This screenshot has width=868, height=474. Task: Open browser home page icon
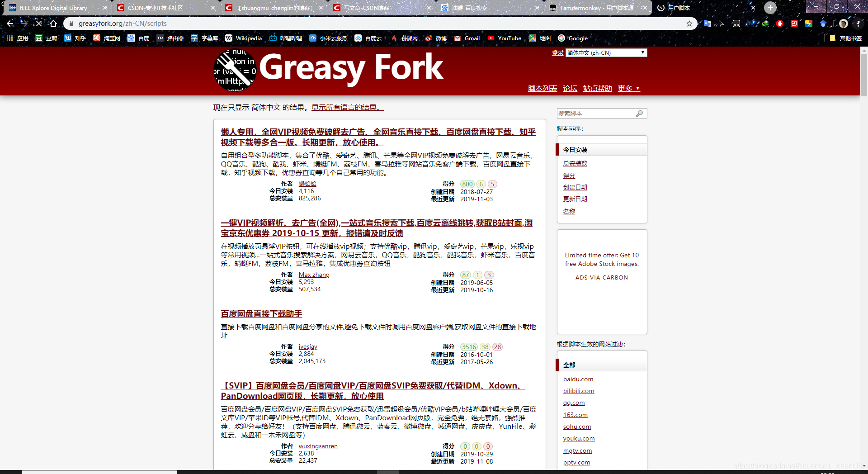pyautogui.click(x=53, y=24)
